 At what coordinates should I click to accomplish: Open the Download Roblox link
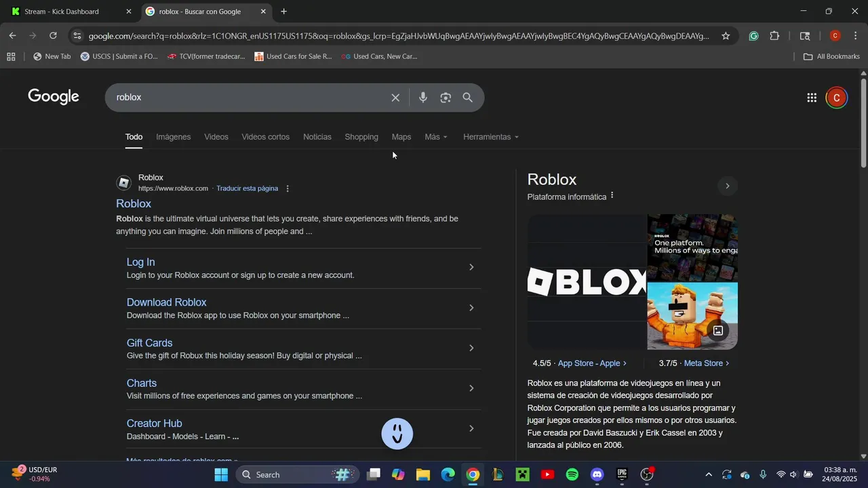166,302
